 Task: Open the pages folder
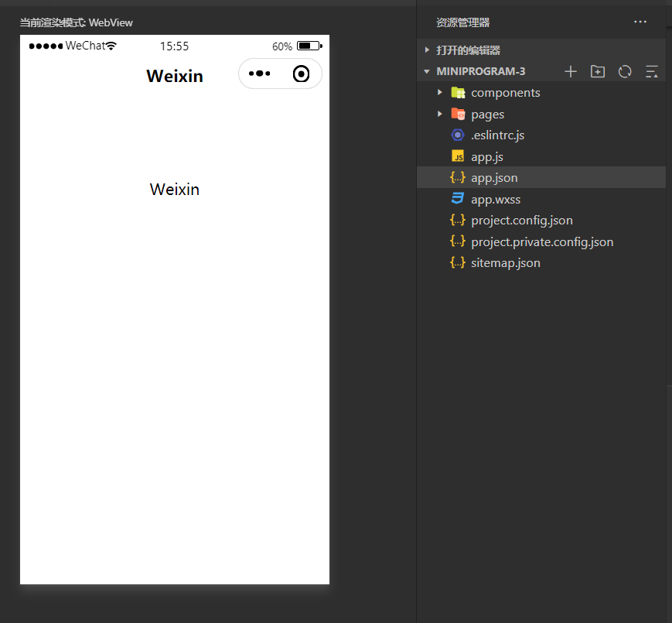pyautogui.click(x=541, y=114)
